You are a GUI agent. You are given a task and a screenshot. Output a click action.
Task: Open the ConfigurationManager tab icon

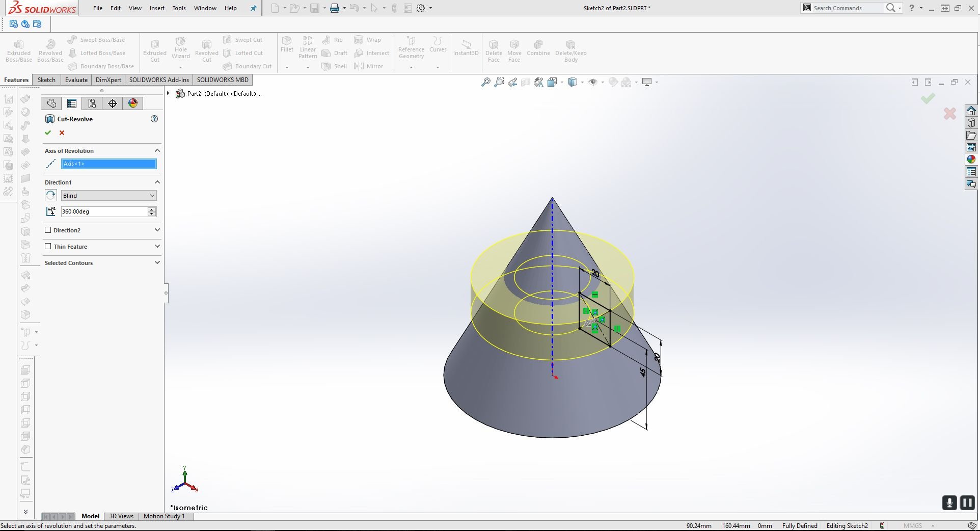pos(92,103)
